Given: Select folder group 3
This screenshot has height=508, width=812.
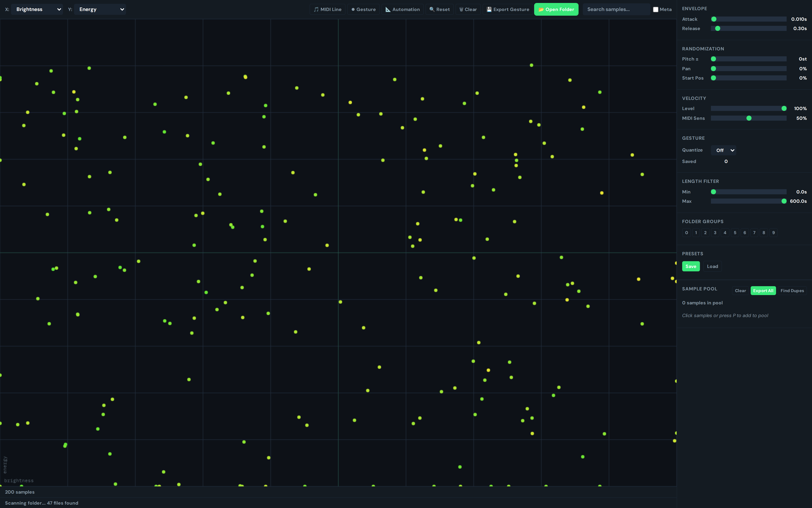Looking at the screenshot, I should (715, 232).
